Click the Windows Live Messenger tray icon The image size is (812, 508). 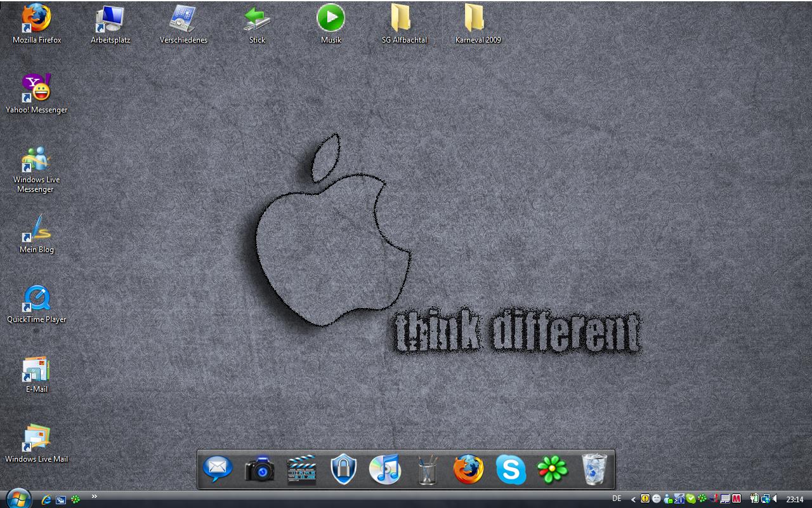point(668,499)
